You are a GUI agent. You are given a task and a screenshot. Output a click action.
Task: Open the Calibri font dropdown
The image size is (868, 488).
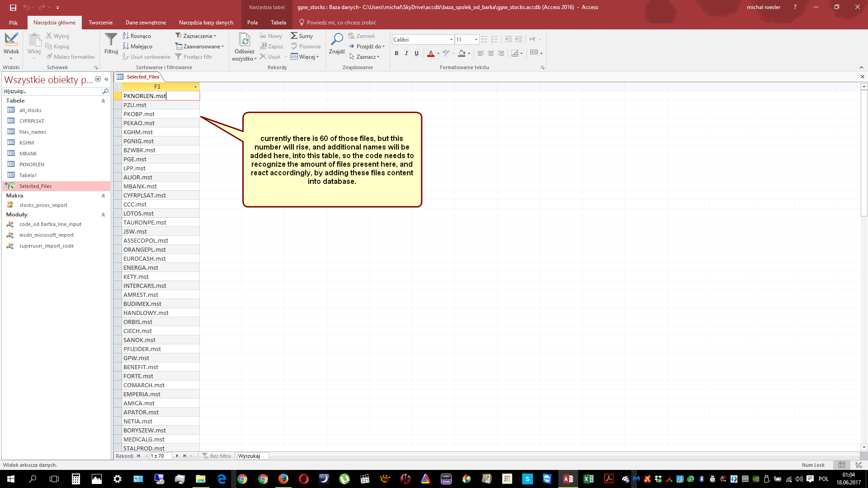point(451,40)
